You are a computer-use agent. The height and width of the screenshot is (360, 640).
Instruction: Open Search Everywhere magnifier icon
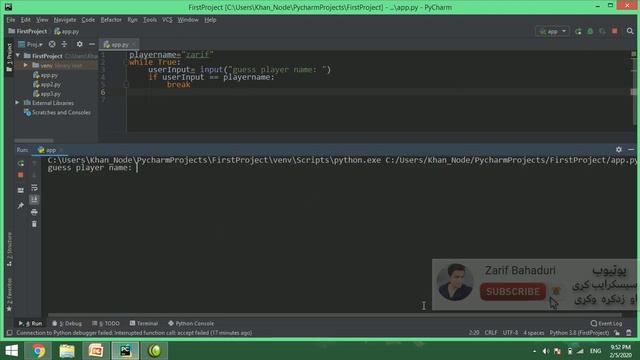point(630,31)
